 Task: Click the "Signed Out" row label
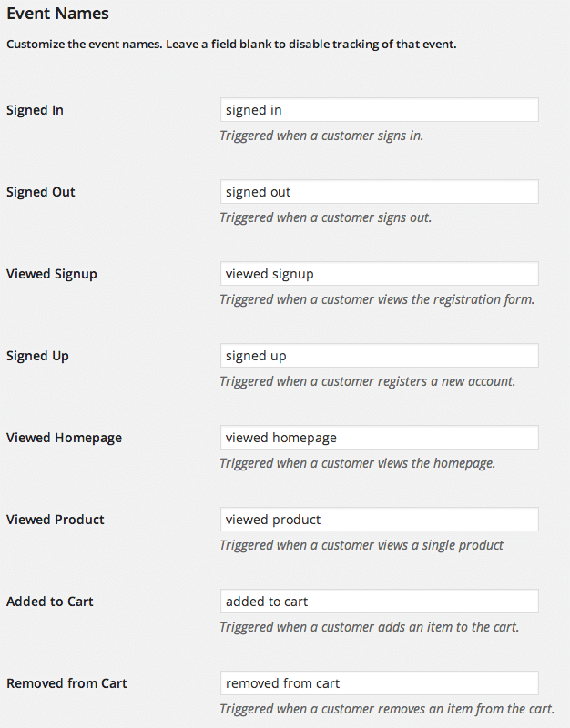pos(41,192)
